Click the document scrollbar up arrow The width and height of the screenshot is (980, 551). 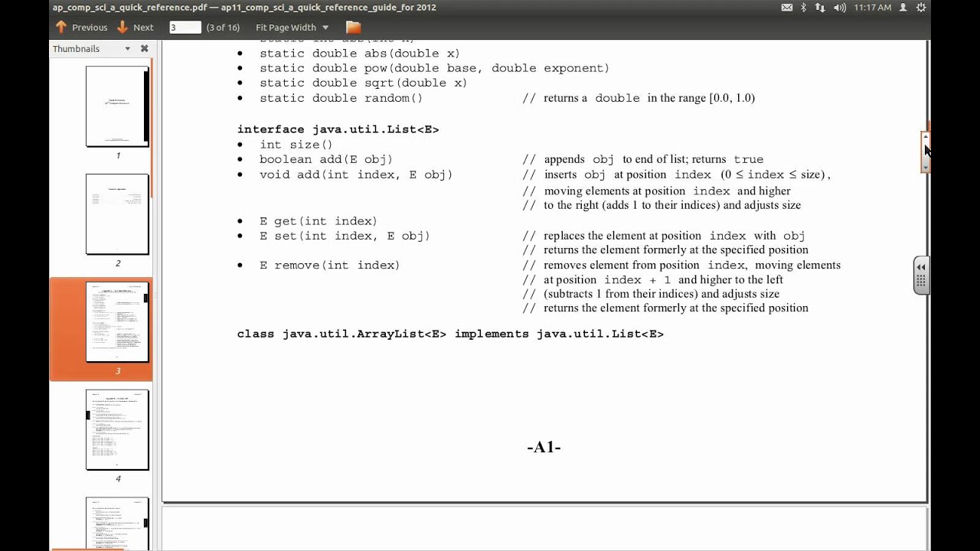point(926,136)
